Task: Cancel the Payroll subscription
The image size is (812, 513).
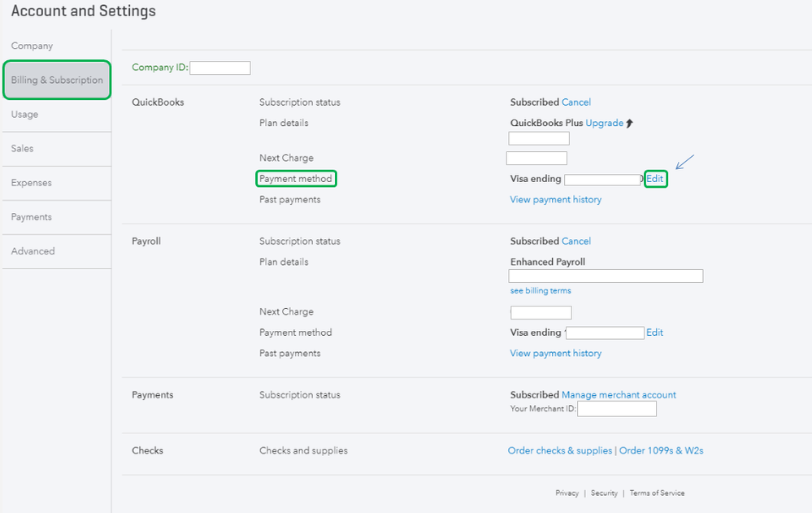Action: [575, 241]
